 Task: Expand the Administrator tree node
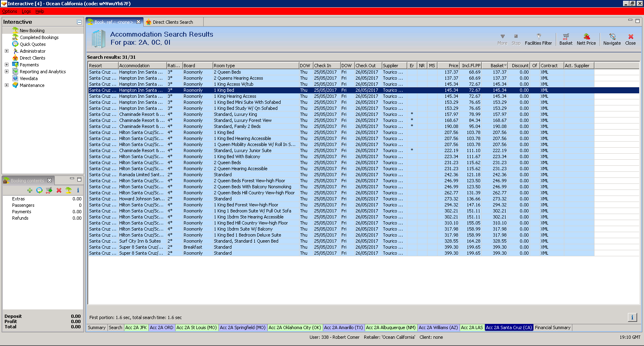tap(6, 51)
